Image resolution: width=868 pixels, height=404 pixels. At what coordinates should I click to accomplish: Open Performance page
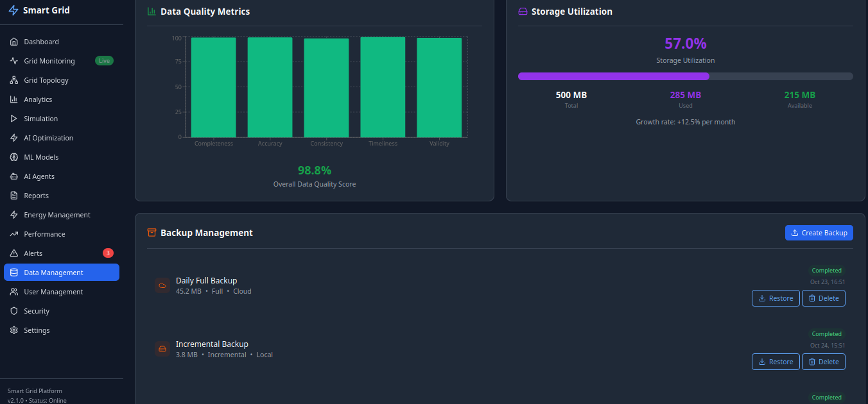point(62,234)
